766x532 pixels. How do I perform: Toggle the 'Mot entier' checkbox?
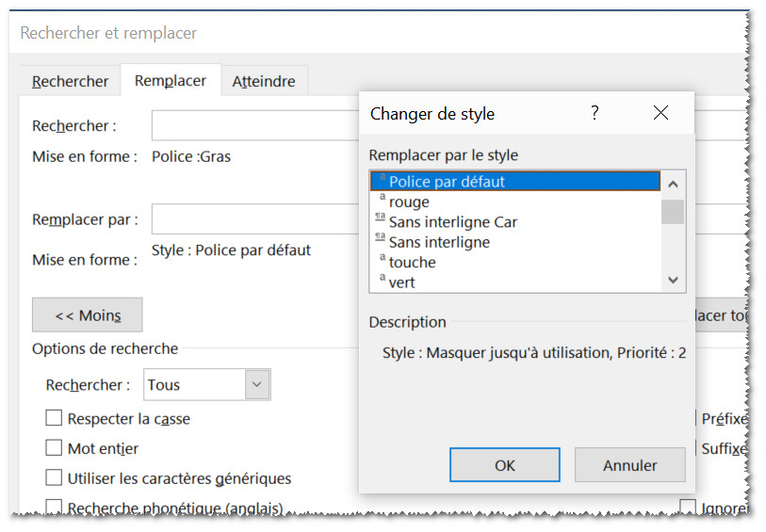click(x=55, y=448)
